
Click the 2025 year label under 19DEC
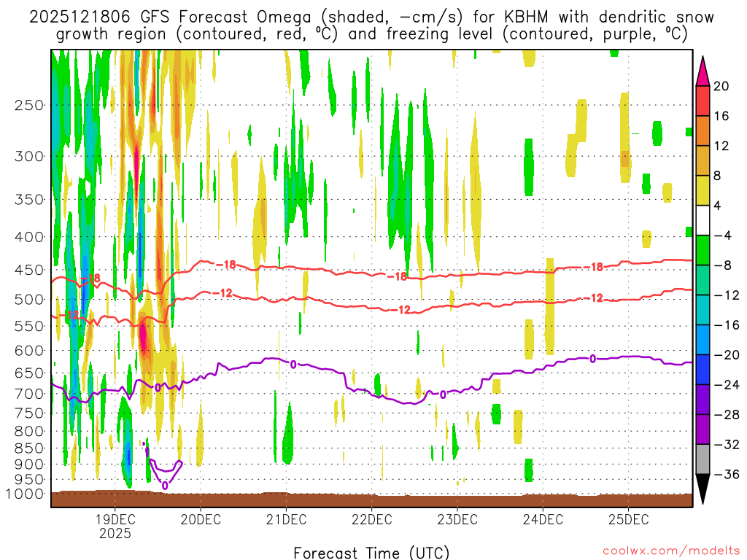115,533
